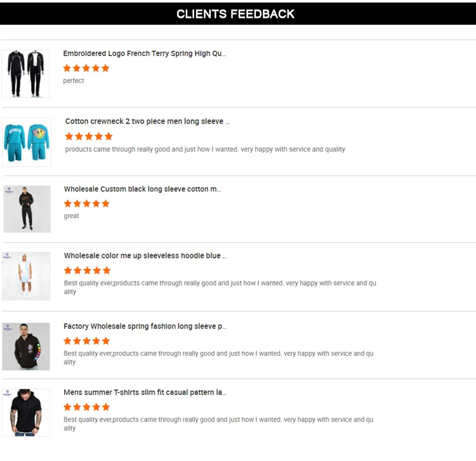Open the blue crewneck two-piece thumbnail
The height and width of the screenshot is (461, 476).
[27, 141]
